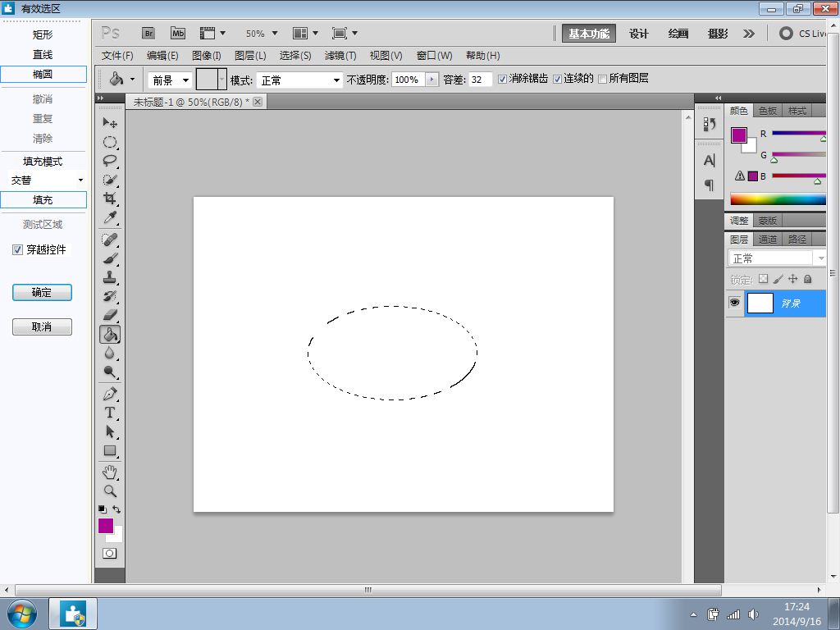Select the Lasso tool
Image resolution: width=840 pixels, height=630 pixels.
tap(109, 161)
